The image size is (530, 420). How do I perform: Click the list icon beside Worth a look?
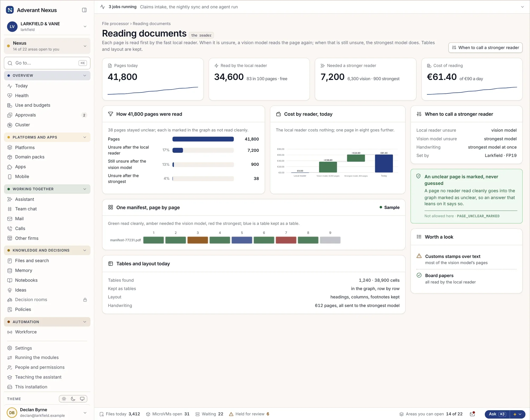[419, 237]
